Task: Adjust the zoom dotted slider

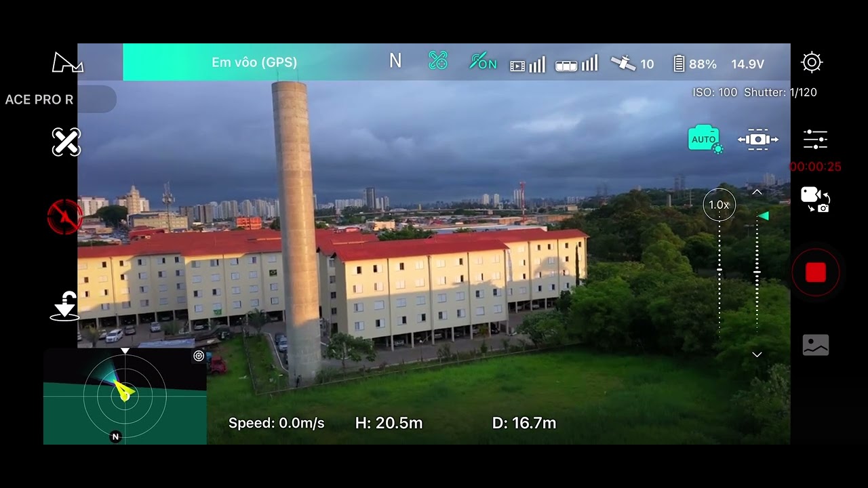Action: point(719,277)
